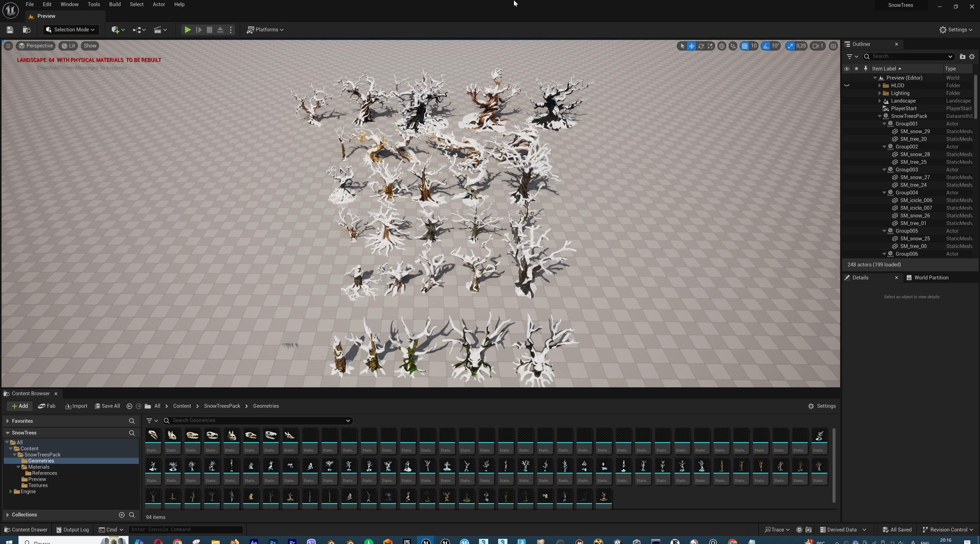Toggle the visibility eye column header in Outliner

[847, 68]
